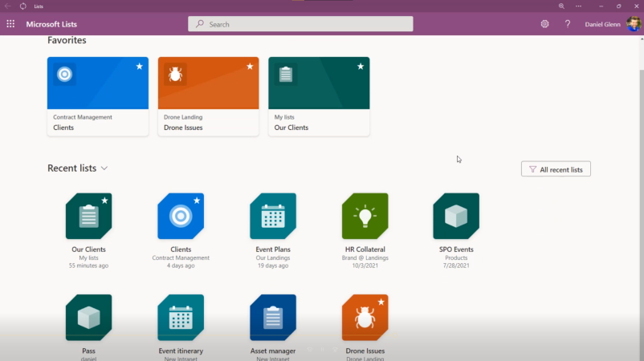The height and width of the screenshot is (361, 644).
Task: Click the Microsoft Lists title link
Action: pyautogui.click(x=51, y=24)
